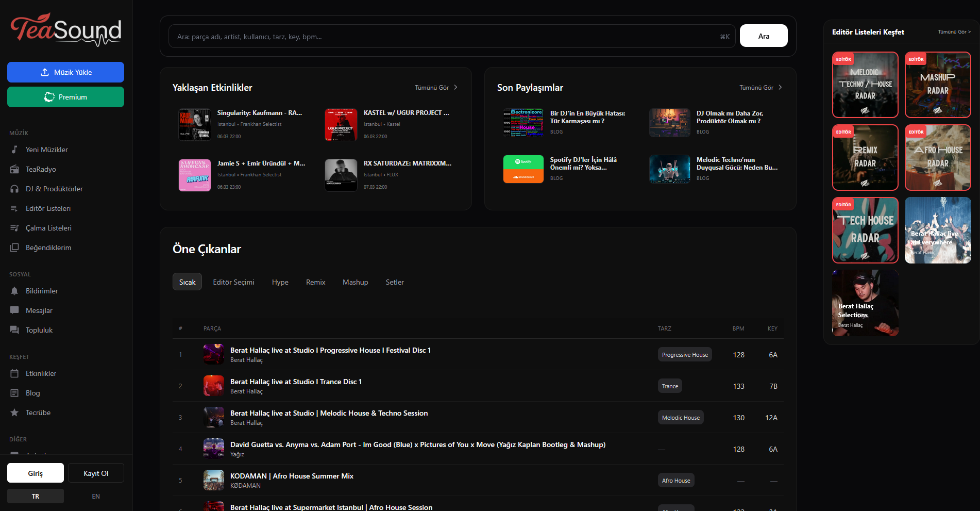This screenshot has height=511, width=980.
Task: Open DJ & Prodüktörler headphones icon
Action: 14,189
